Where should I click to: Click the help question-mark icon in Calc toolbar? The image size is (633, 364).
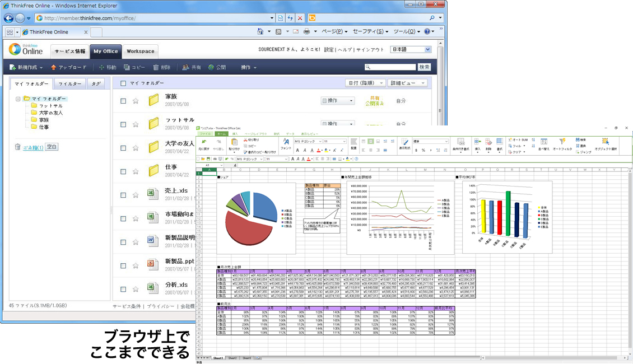pyautogui.click(x=356, y=159)
